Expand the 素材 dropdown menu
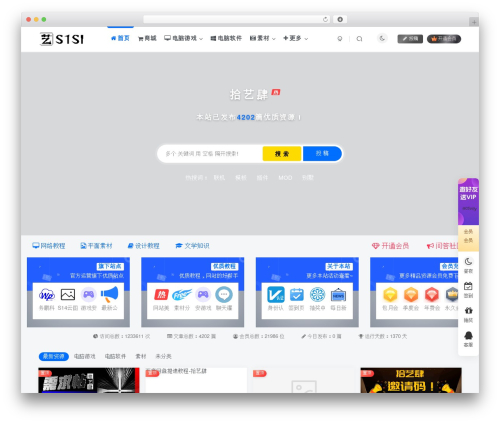The width and height of the screenshot is (500, 423). (262, 38)
